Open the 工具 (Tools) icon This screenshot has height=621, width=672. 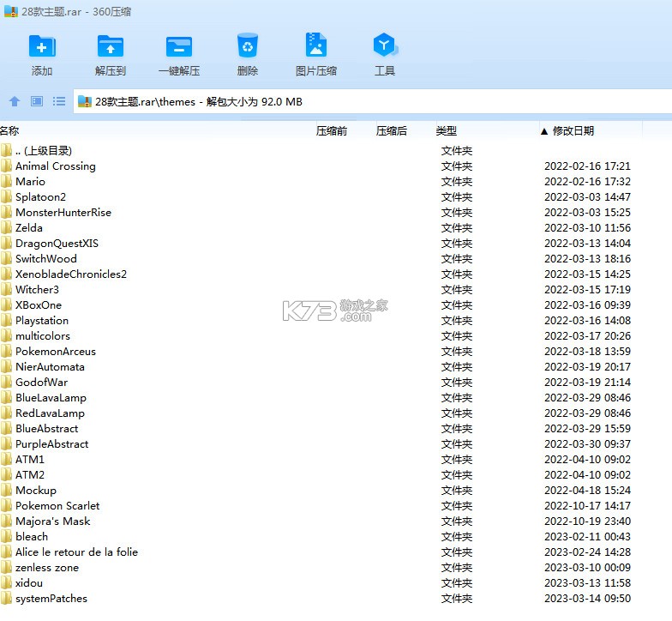coord(385,45)
